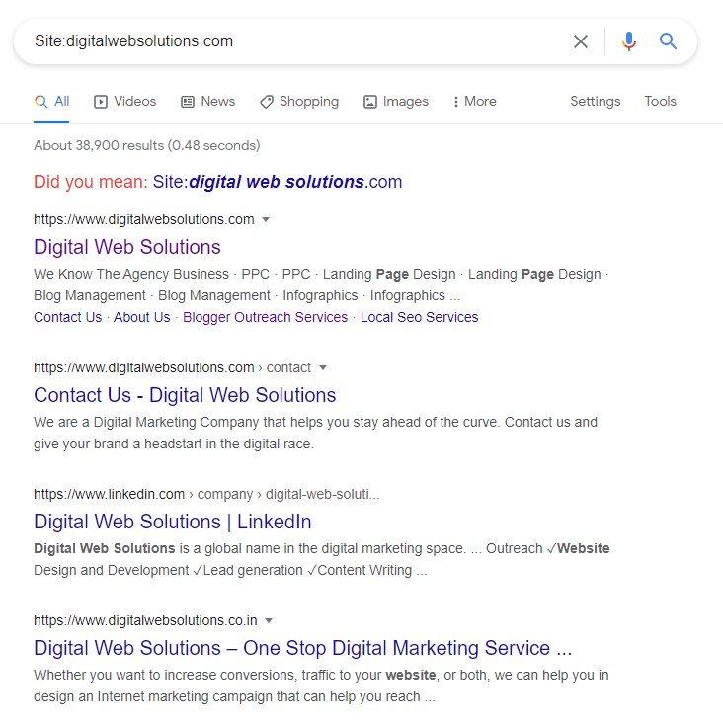Expand arrow beside digitalwebsolutions.co.in URL

pos(269,620)
